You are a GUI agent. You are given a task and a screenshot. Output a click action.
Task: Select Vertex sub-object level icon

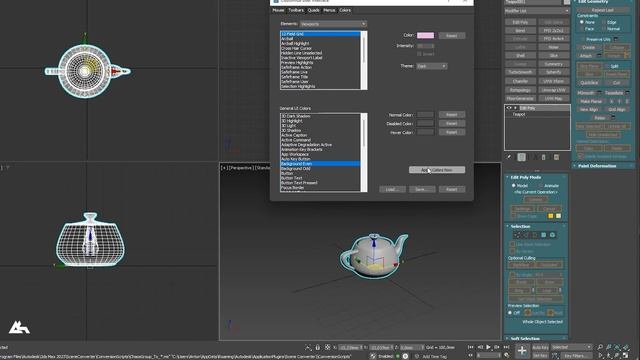tap(517, 235)
